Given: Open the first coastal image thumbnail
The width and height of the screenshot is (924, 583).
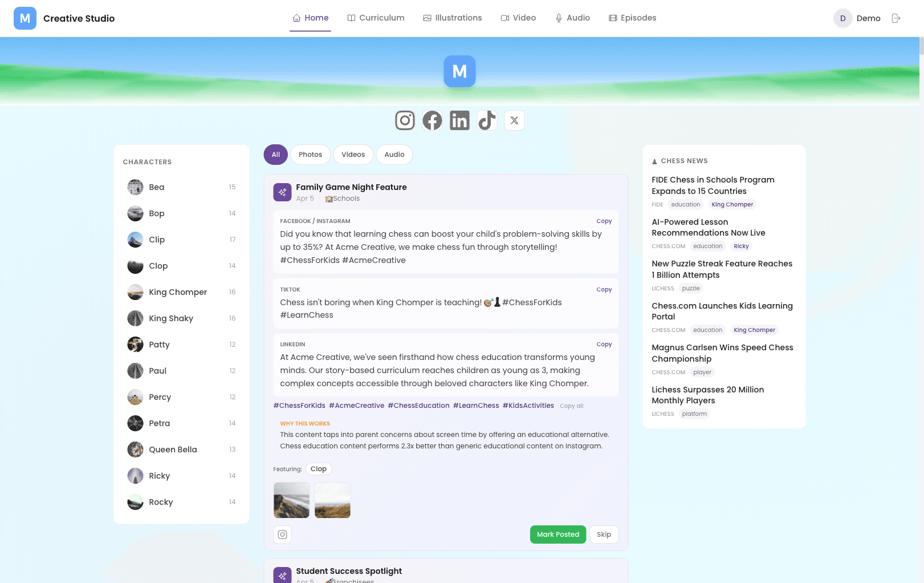Looking at the screenshot, I should coord(291,500).
